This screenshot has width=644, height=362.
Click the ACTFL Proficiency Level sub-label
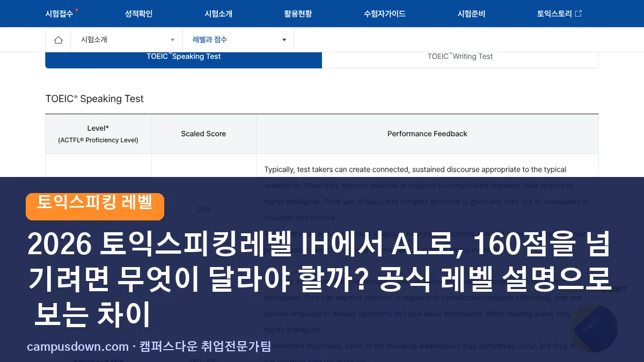click(98, 140)
